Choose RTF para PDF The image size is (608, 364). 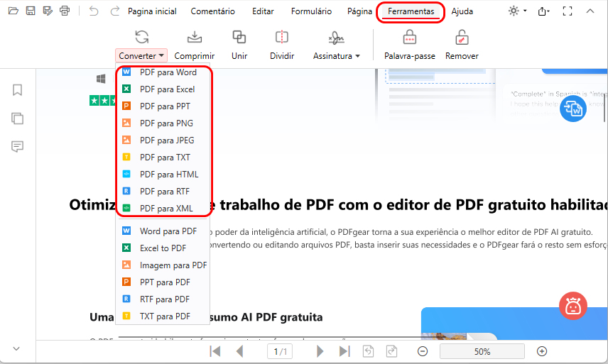(163, 299)
